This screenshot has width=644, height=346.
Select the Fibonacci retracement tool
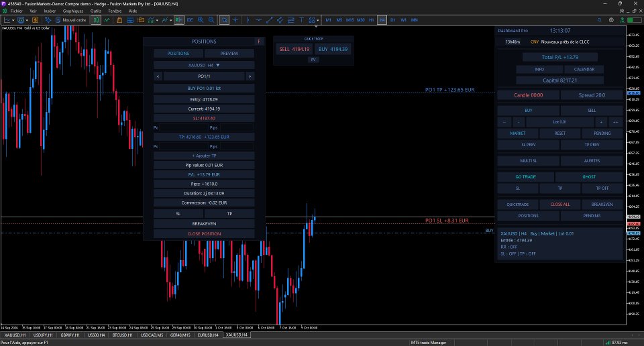290,19
